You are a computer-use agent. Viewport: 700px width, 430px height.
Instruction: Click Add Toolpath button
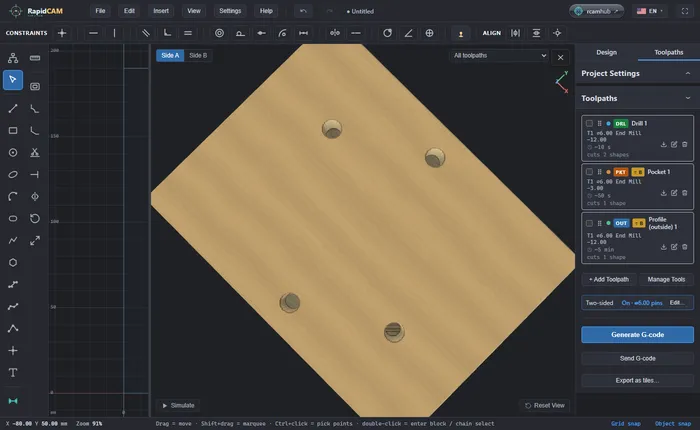click(609, 280)
